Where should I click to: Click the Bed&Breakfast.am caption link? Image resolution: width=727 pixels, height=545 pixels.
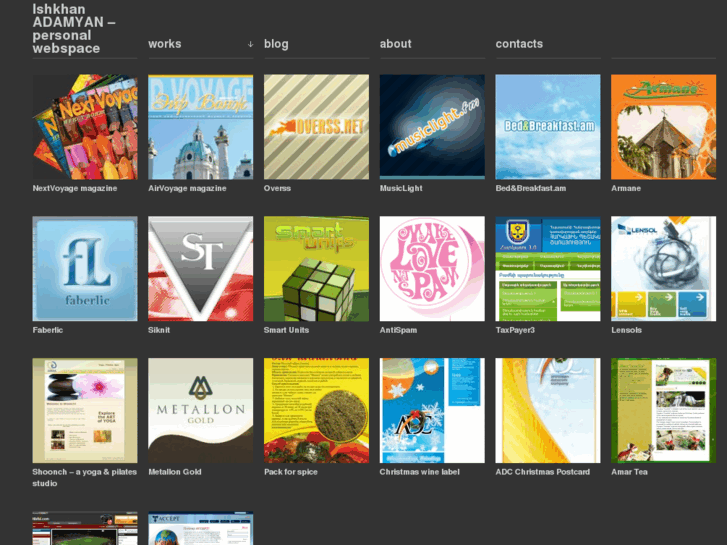tap(531, 188)
